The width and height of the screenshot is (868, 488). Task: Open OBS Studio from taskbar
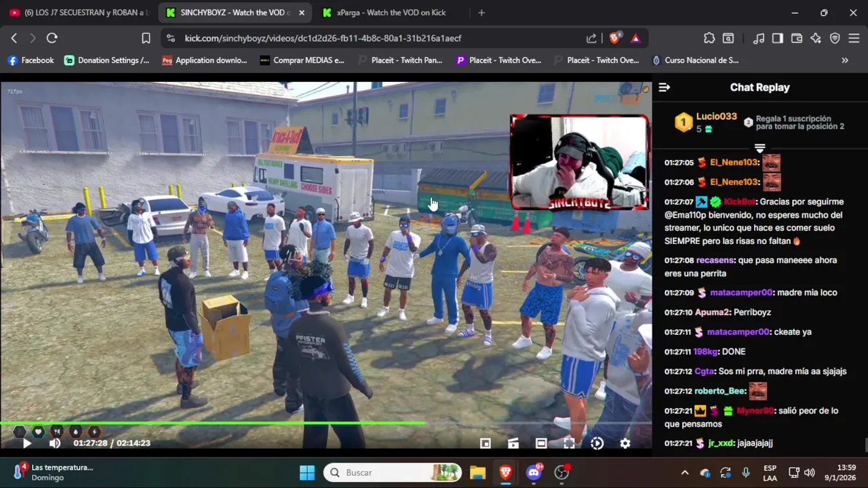(561, 472)
